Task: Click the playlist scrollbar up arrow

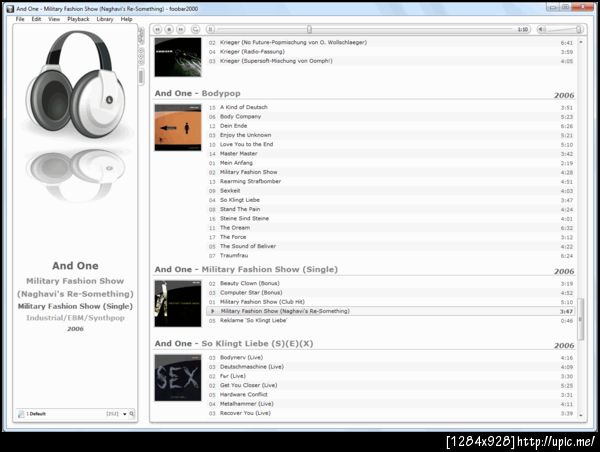Action: pos(581,42)
